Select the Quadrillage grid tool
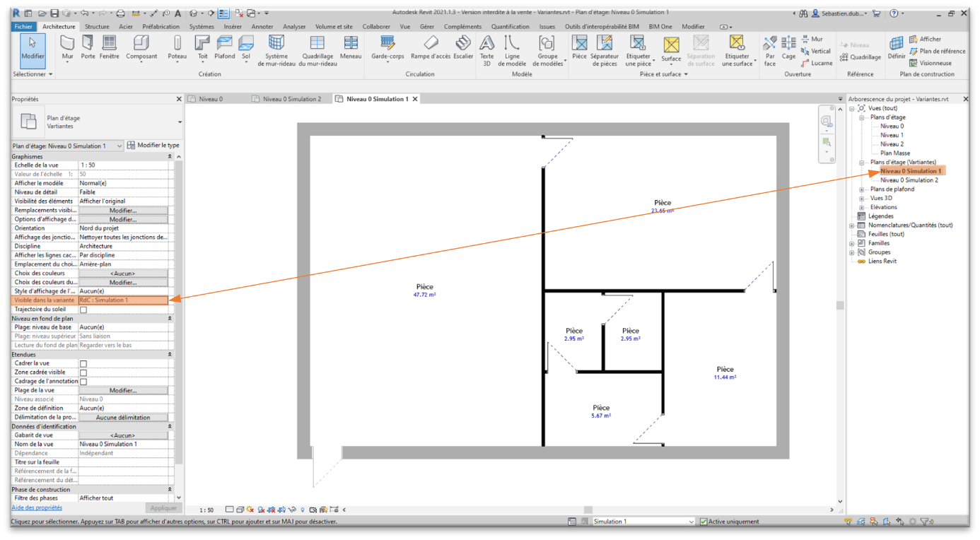This screenshot has width=980, height=540. (x=861, y=57)
